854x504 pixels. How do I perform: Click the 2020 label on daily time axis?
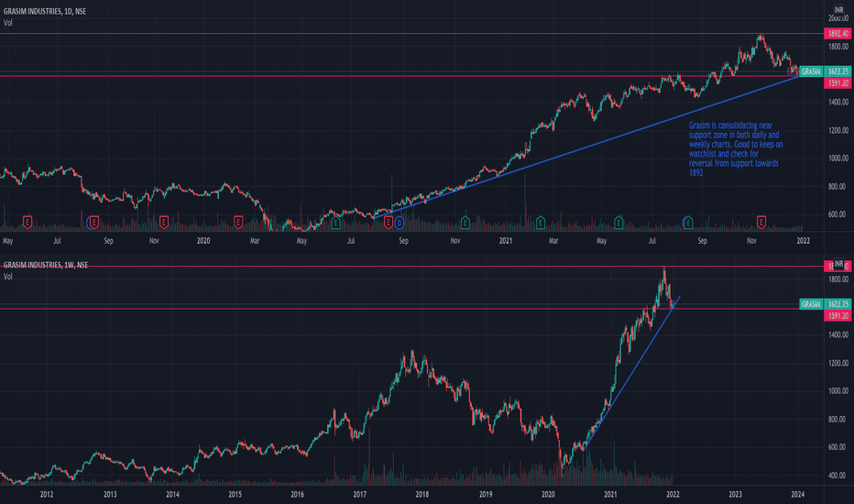click(x=203, y=241)
